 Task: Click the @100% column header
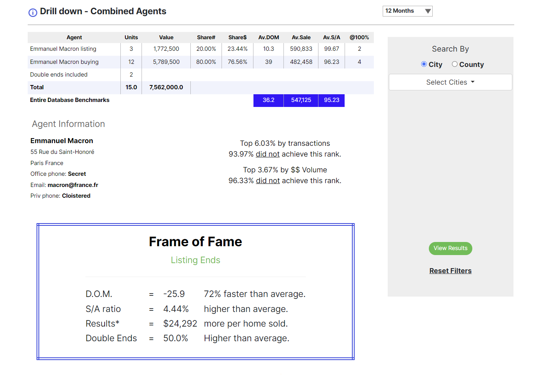(x=359, y=37)
